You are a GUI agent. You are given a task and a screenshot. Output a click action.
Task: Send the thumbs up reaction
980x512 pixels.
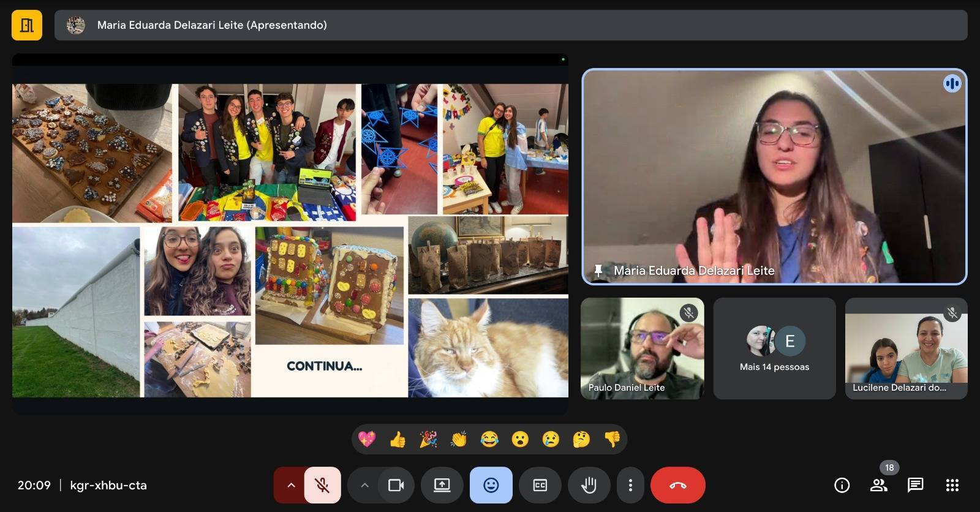pos(398,439)
